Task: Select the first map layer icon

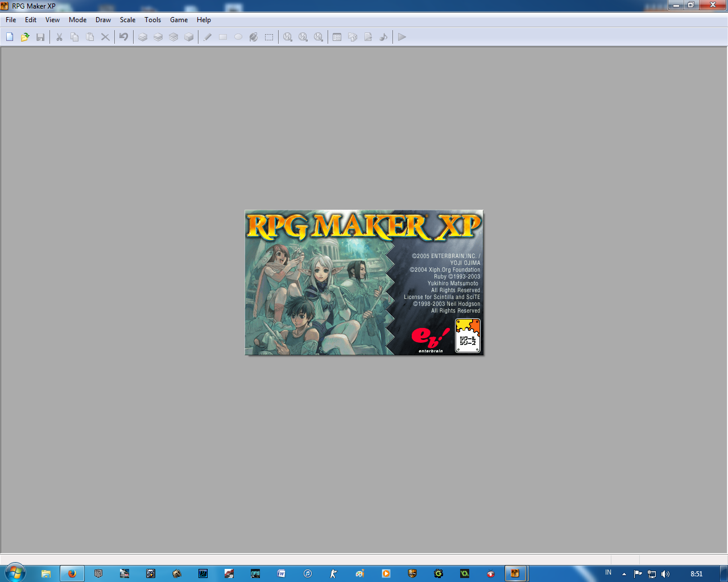Action: (x=143, y=37)
